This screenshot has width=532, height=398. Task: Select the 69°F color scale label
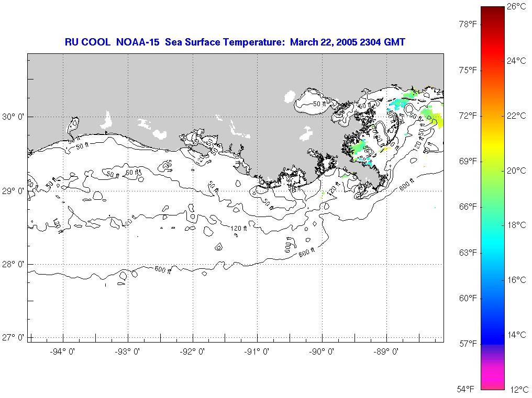[x=468, y=162]
